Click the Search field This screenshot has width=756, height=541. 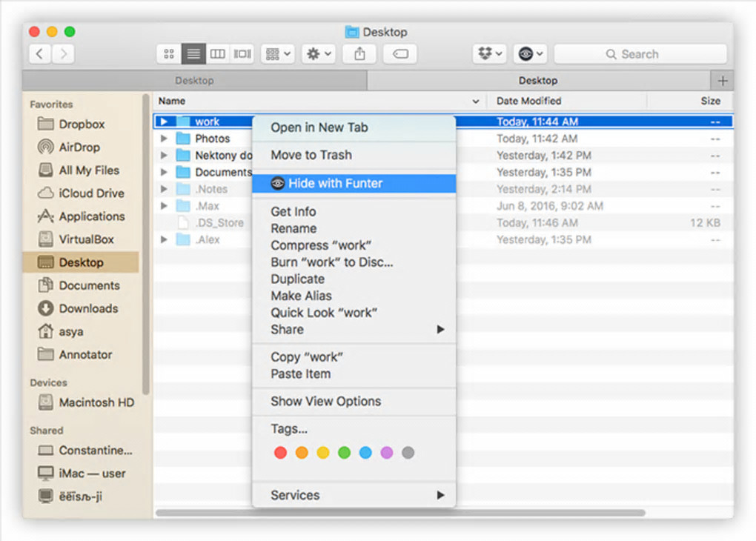(x=640, y=54)
